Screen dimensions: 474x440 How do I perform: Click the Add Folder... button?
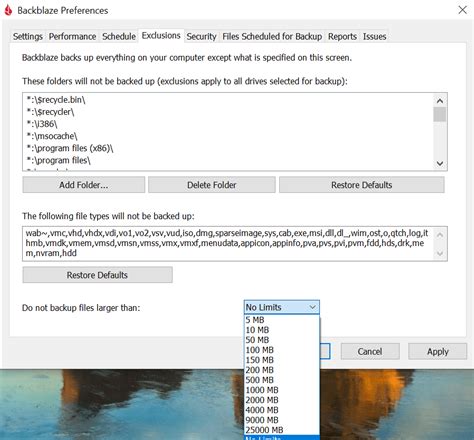point(84,185)
